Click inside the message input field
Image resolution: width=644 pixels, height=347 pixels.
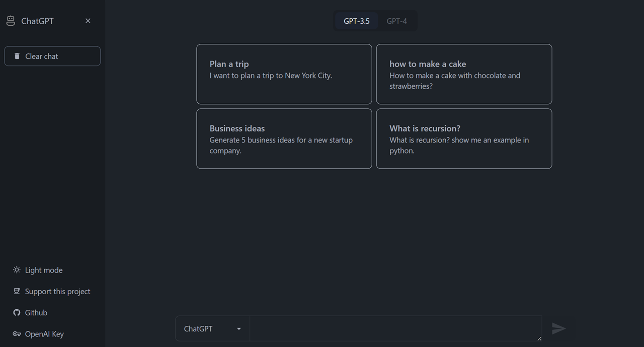pyautogui.click(x=395, y=328)
